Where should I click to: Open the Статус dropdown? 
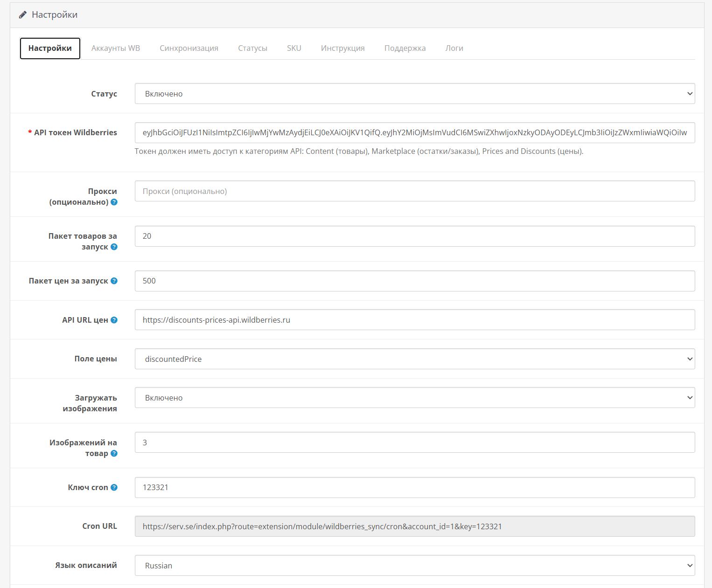click(414, 94)
